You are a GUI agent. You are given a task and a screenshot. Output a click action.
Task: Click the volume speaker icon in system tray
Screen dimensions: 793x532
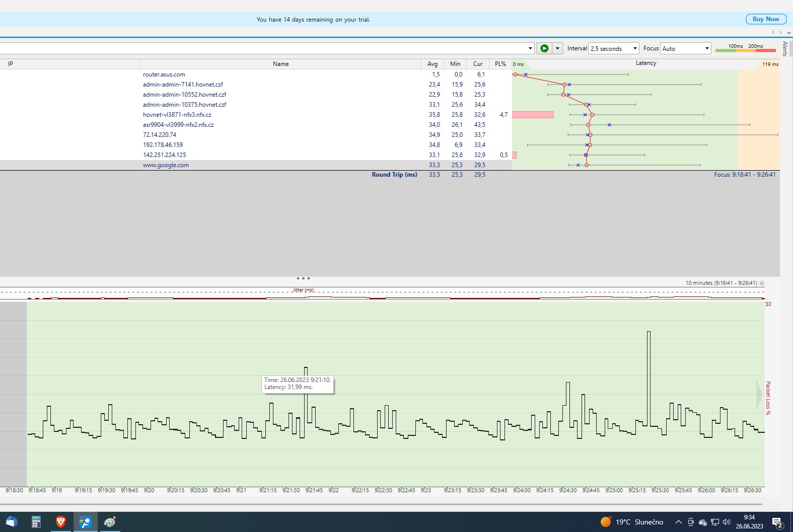726,522
